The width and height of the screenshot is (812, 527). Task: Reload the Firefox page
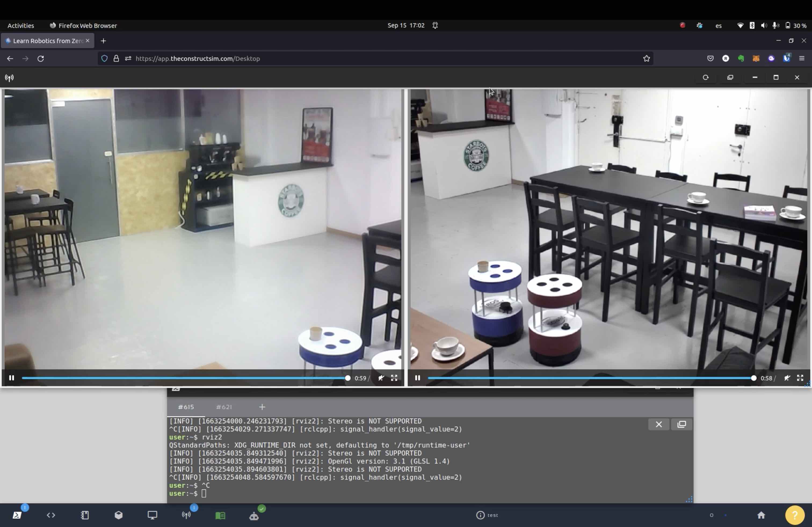[x=41, y=59]
